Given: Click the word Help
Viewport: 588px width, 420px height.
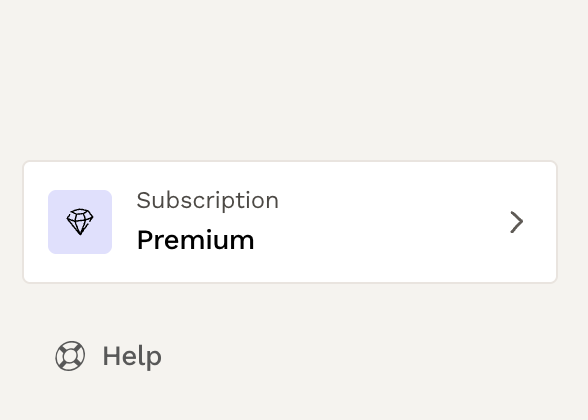Looking at the screenshot, I should point(132,356).
